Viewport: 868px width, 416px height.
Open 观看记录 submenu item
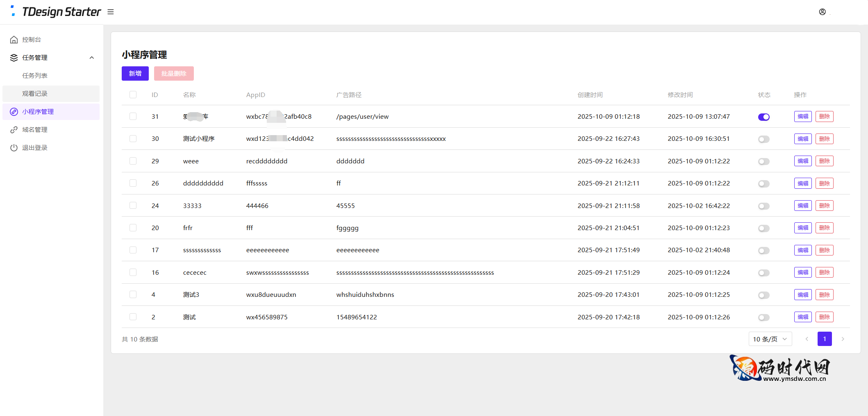point(35,94)
